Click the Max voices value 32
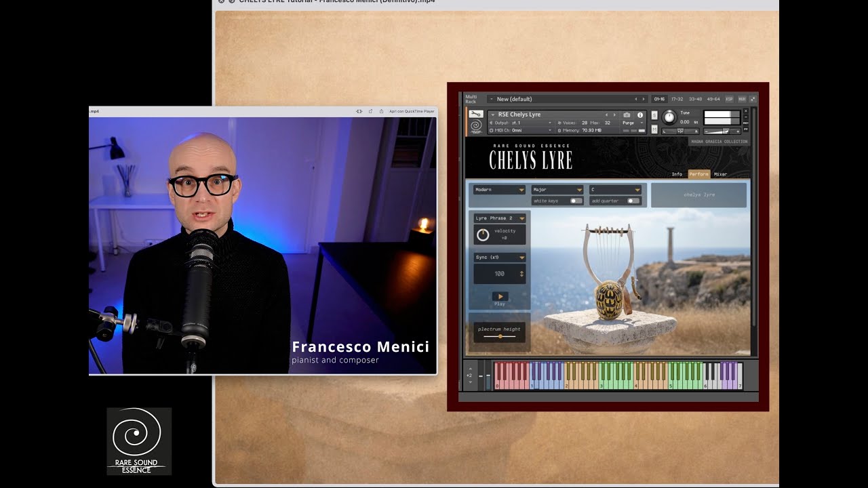Viewport: 868px width, 488px height. 607,123
